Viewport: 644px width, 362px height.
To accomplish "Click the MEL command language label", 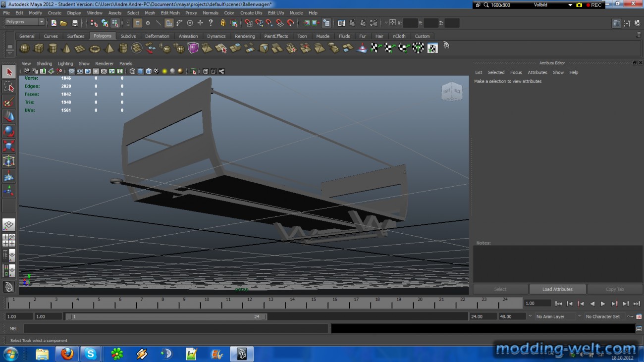I will click(13, 328).
